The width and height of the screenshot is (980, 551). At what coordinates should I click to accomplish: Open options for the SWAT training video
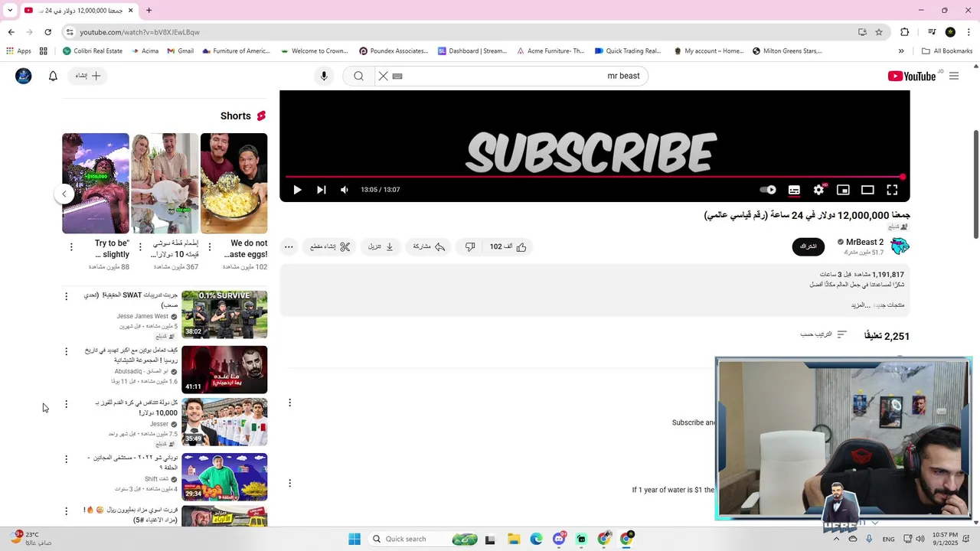[x=66, y=296]
